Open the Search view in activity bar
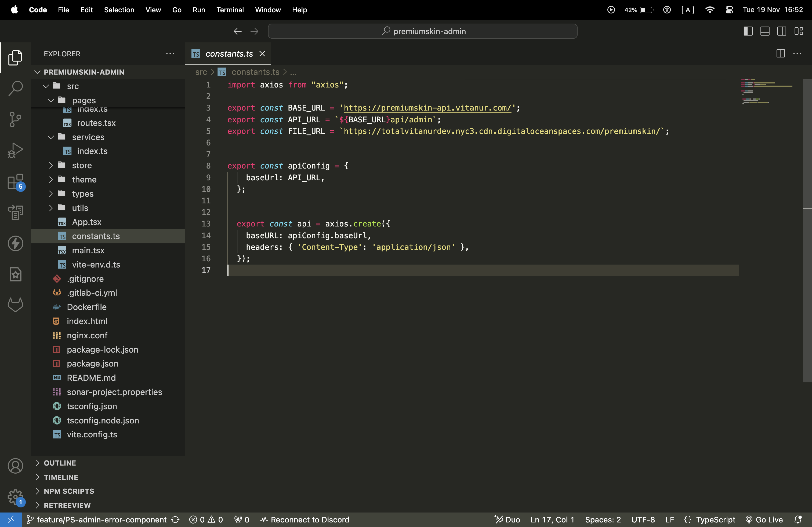Viewport: 812px width, 527px height. 15,88
